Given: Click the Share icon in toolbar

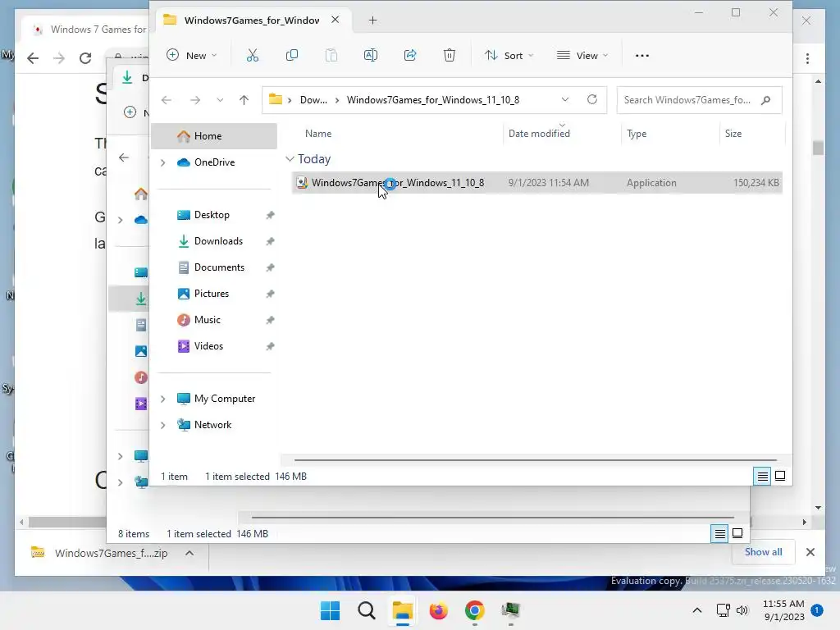Looking at the screenshot, I should pyautogui.click(x=410, y=55).
